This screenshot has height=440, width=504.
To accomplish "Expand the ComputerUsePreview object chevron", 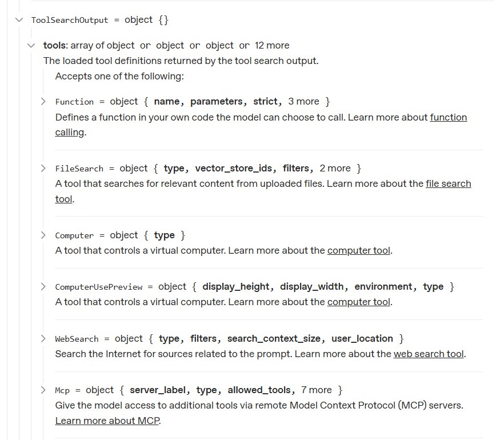I will pos(43,286).
